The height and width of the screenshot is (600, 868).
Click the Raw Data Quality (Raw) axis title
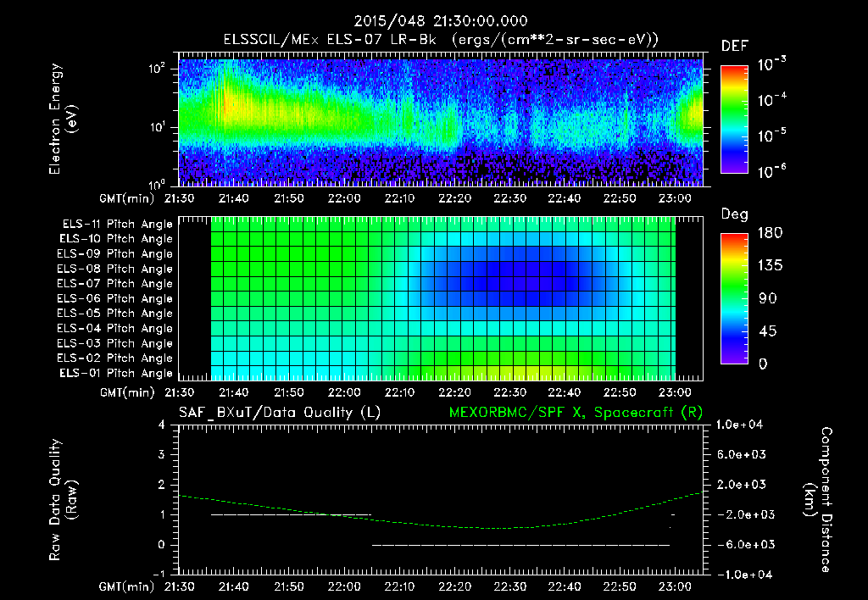click(63, 500)
